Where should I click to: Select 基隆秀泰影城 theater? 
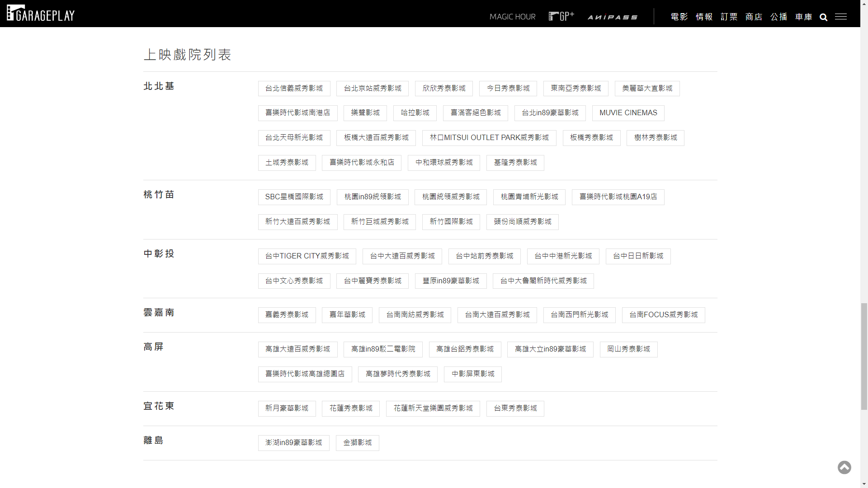coord(515,163)
